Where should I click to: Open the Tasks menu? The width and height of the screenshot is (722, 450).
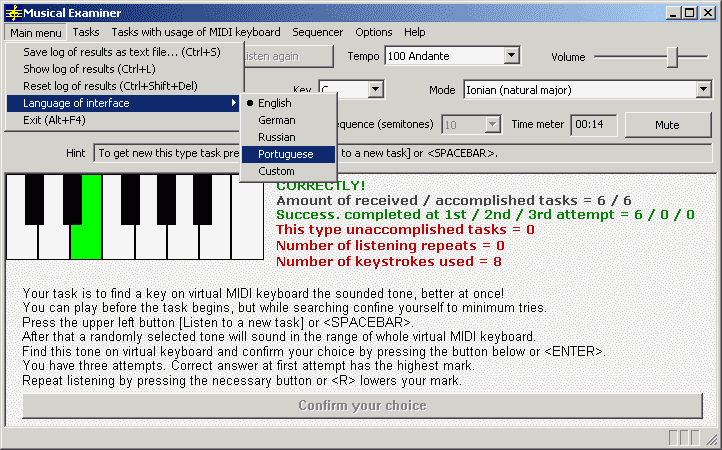[x=86, y=32]
